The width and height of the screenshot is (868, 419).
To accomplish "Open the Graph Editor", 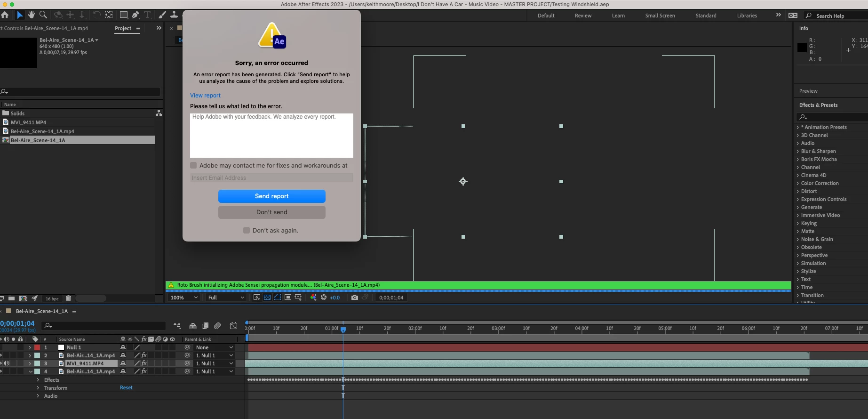I will (x=233, y=326).
